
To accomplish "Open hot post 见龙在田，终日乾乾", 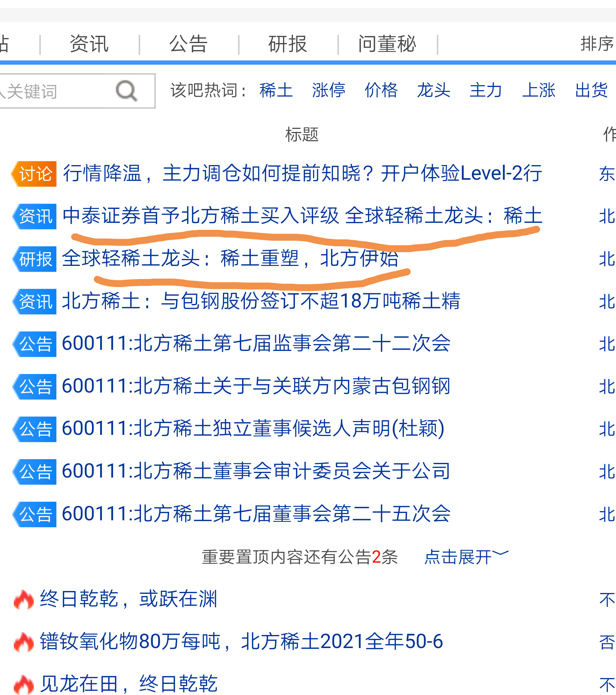I will pyautogui.click(x=129, y=684).
